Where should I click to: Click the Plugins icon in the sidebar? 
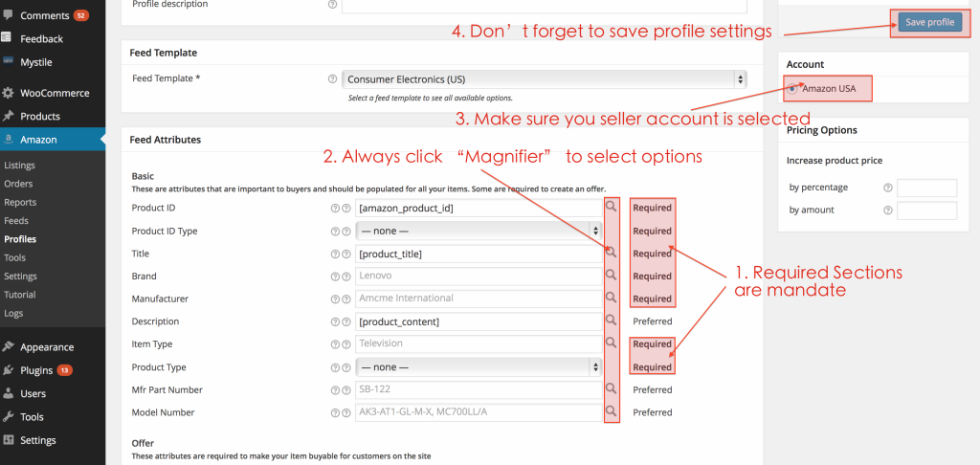9,370
